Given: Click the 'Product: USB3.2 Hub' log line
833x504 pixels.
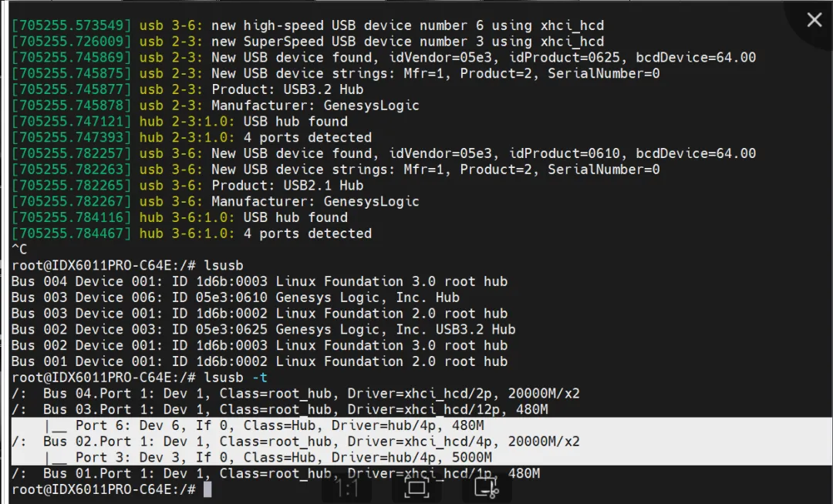Looking at the screenshot, I should 187,89.
